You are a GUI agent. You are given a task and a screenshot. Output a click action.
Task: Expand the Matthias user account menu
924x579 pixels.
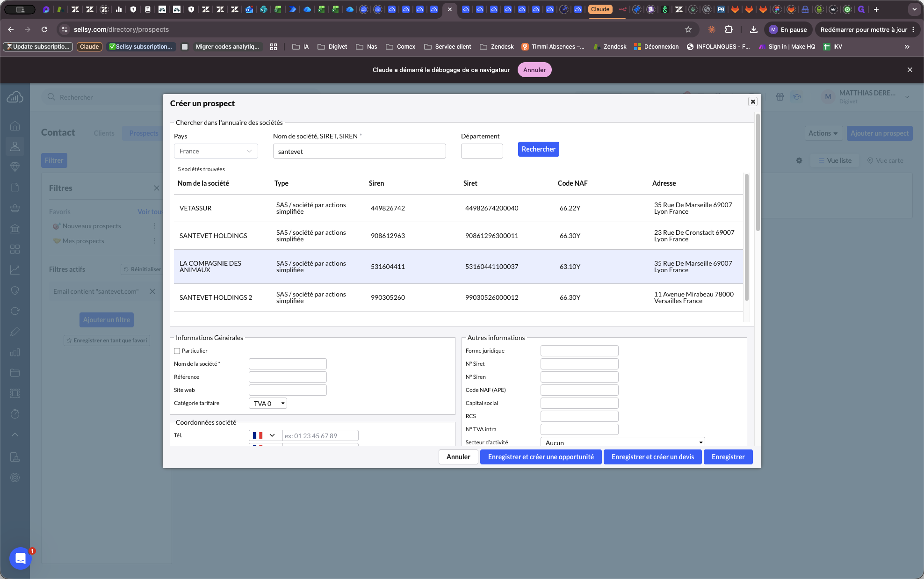(866, 97)
